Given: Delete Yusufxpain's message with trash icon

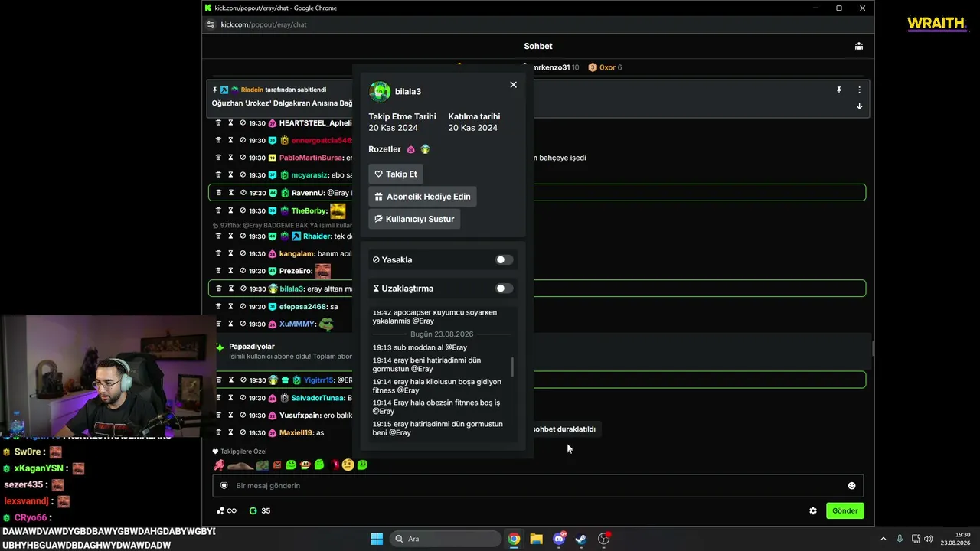Looking at the screenshot, I should coord(218,415).
